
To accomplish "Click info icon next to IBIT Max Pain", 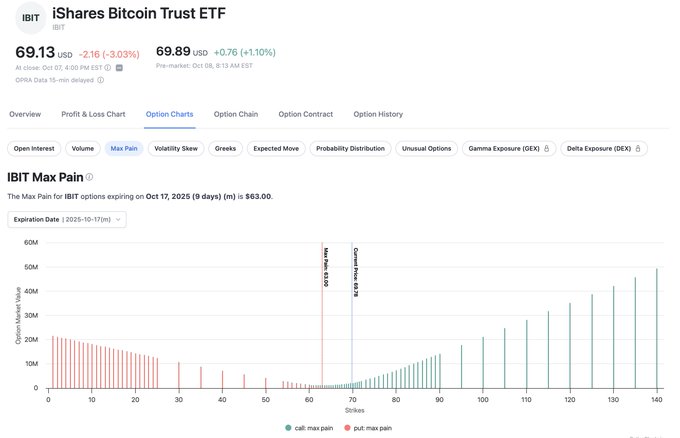I will 90,177.
